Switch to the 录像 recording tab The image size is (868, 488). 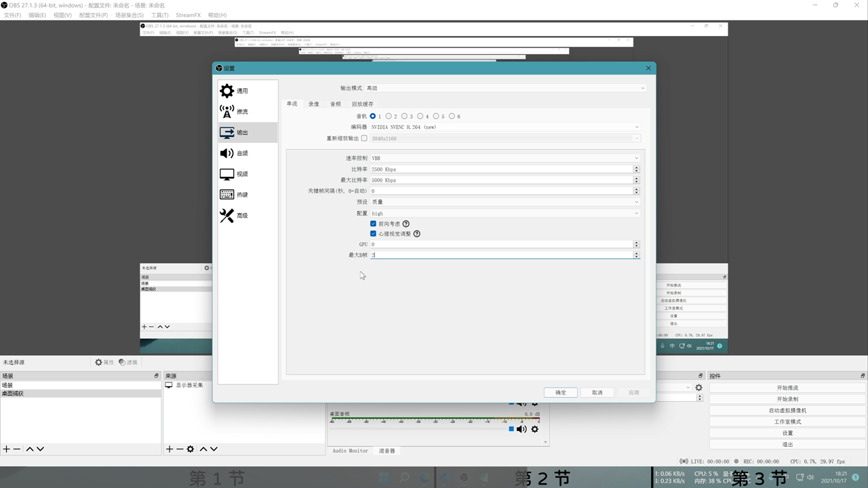coord(313,104)
